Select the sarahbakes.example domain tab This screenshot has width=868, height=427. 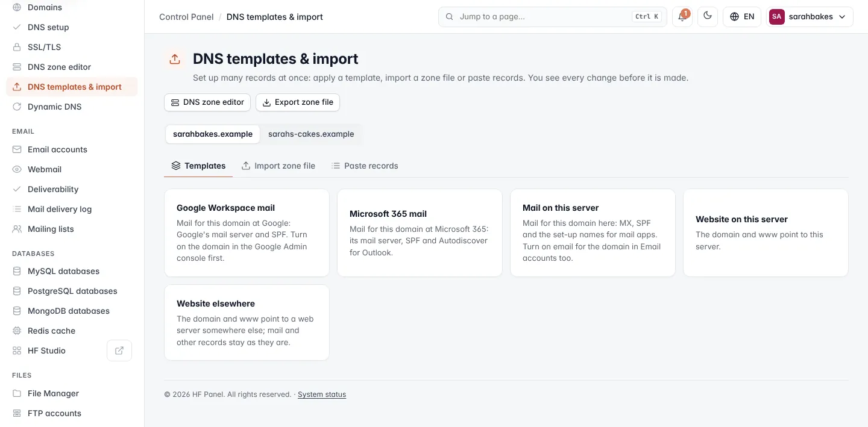[x=213, y=134]
